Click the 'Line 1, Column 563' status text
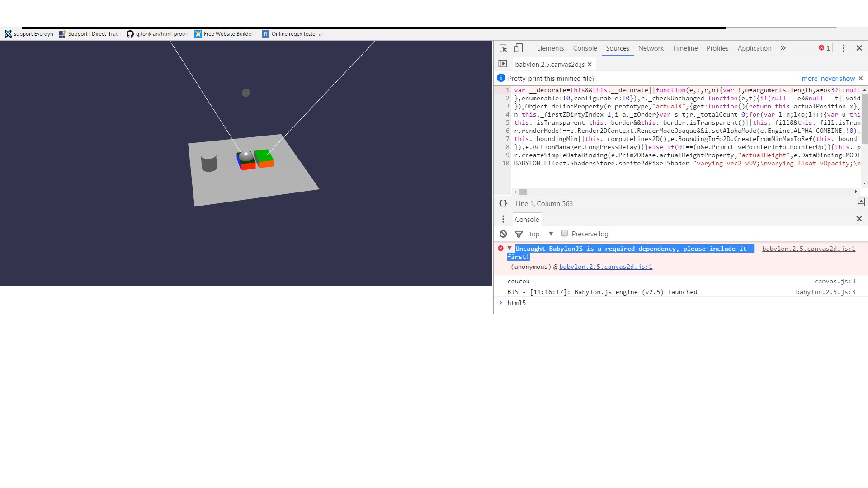Image resolution: width=868 pixels, height=488 pixels. [x=544, y=203]
